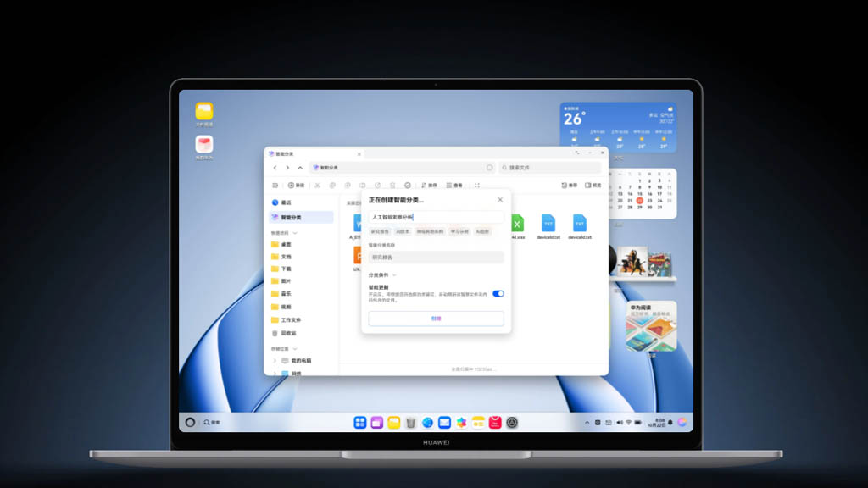The height and width of the screenshot is (488, 868).
Task: Click the up-one-level arrow beside navigation
Action: click(299, 167)
